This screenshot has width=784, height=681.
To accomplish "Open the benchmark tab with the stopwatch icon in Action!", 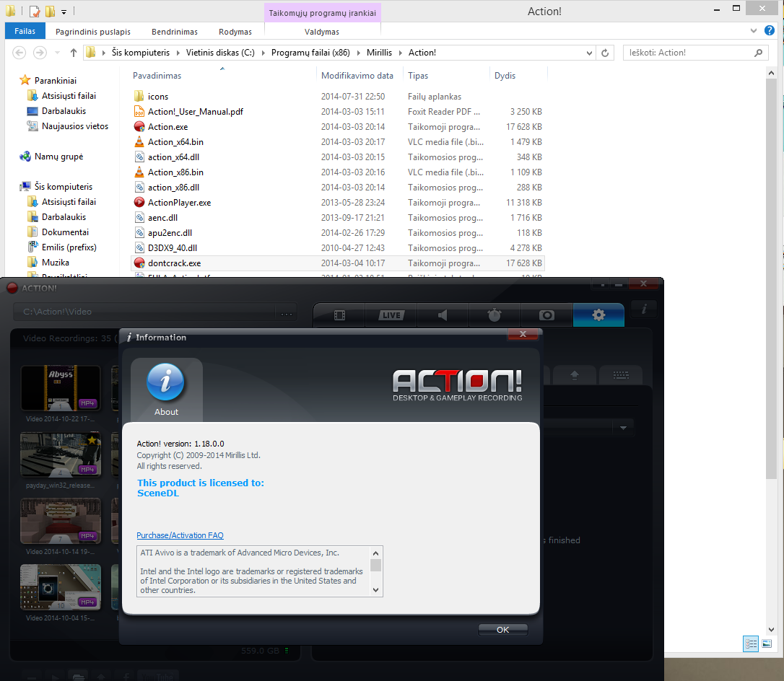I will (495, 315).
